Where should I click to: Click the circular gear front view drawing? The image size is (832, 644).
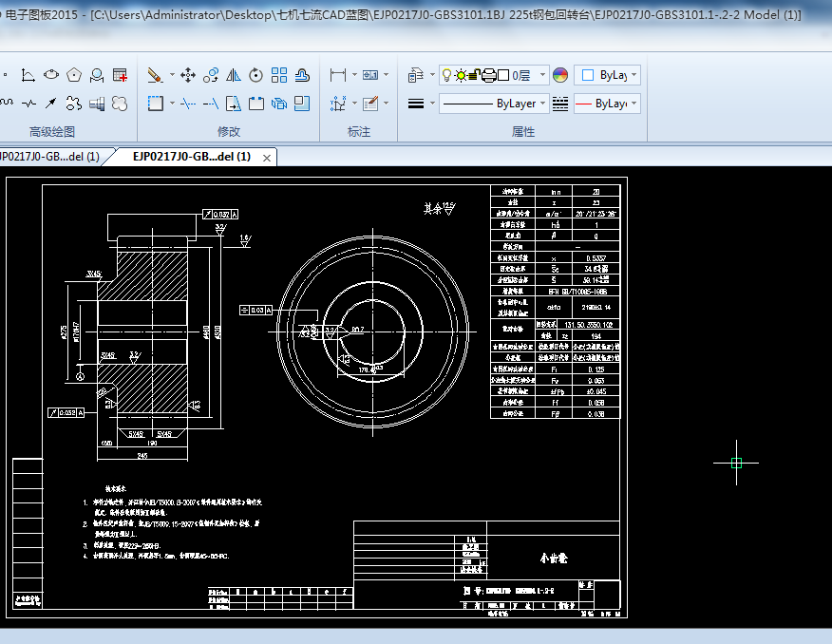(372, 331)
